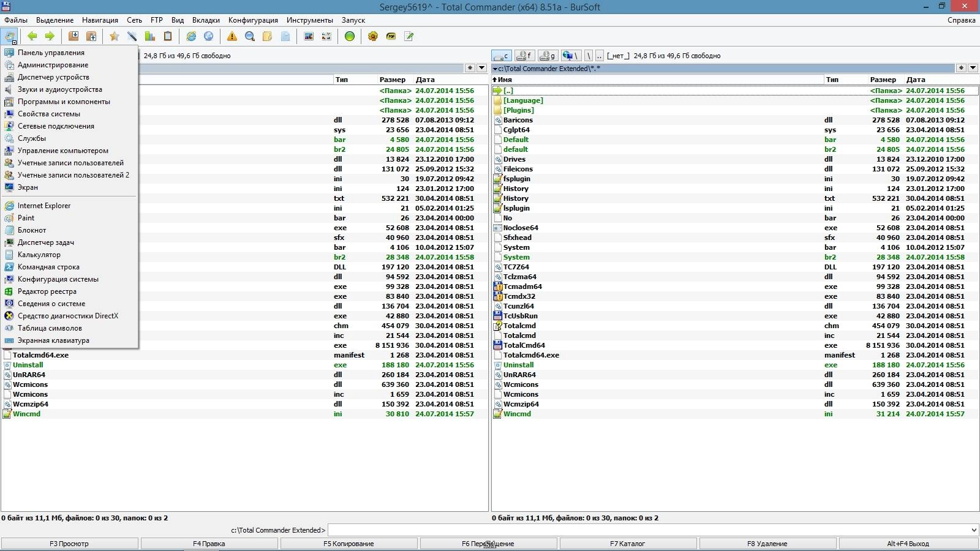Select Диспетчер устройств from dropdown menu

(69, 77)
